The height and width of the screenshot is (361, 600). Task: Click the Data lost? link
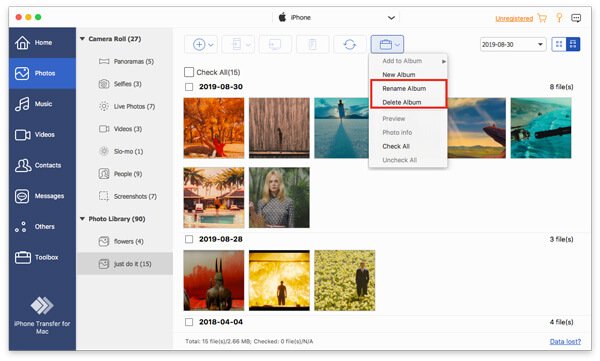pos(565,341)
